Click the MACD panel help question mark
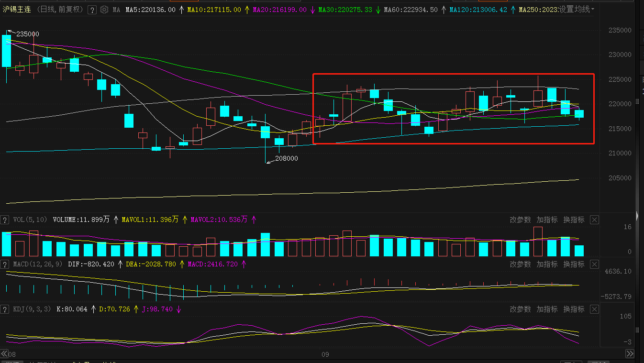The image size is (644, 363). (x=5, y=264)
